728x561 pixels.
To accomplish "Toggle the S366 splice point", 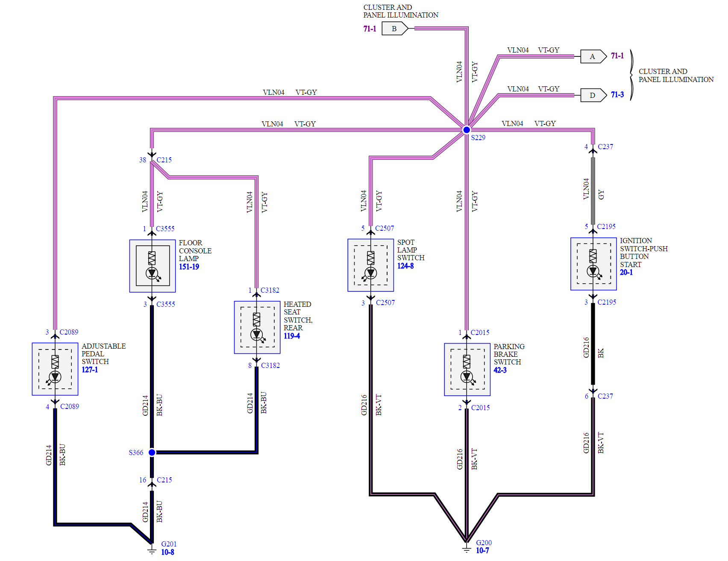I will pyautogui.click(x=152, y=452).
